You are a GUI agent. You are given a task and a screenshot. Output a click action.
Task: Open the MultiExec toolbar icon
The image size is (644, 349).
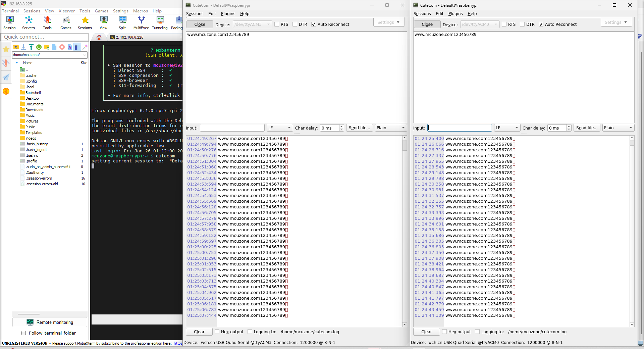pos(141,23)
